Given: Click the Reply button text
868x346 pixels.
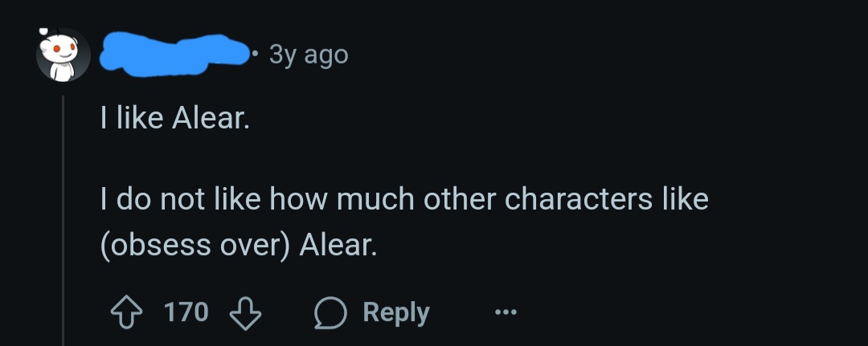Looking at the screenshot, I should tap(396, 312).
